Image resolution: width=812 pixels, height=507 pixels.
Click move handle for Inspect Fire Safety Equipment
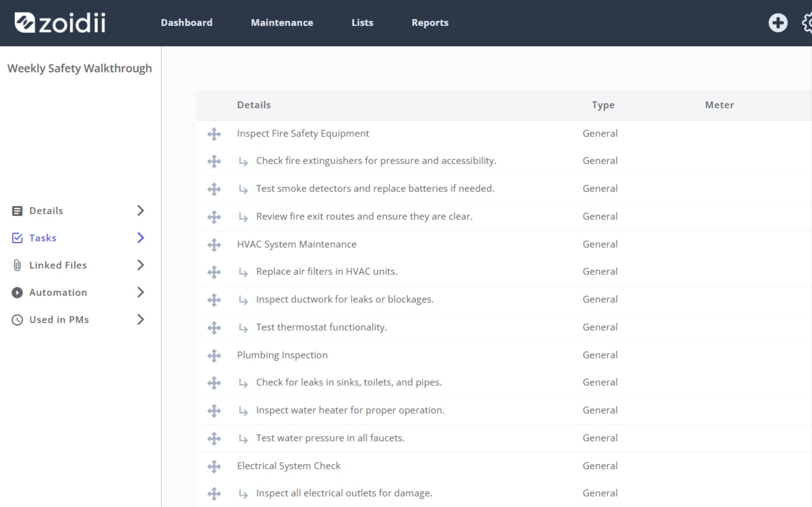tap(214, 134)
